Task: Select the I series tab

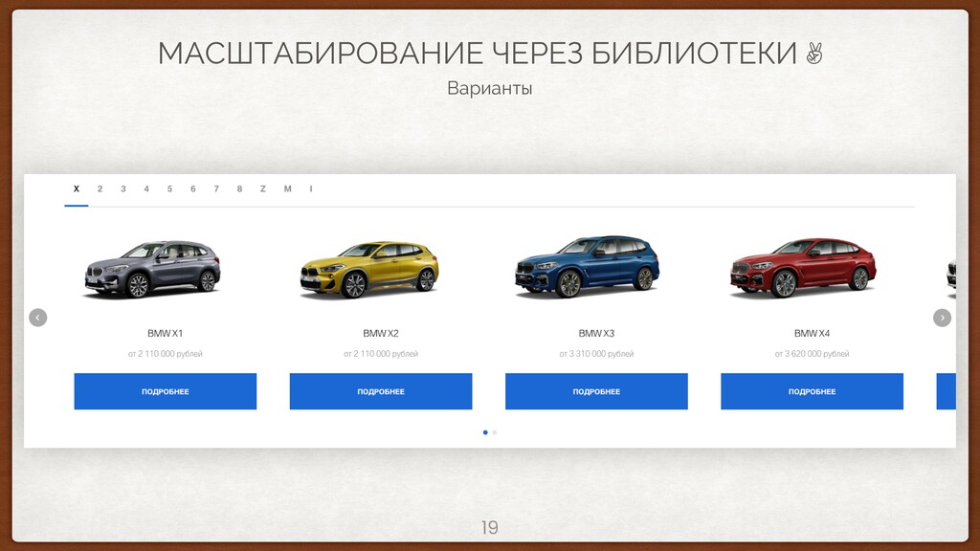Action: pos(311,188)
